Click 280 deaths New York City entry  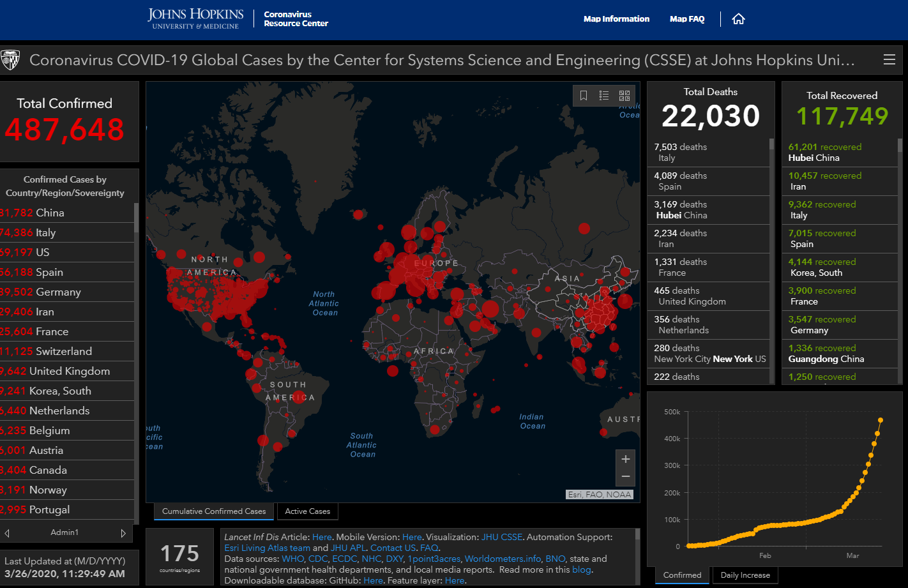[707, 354]
